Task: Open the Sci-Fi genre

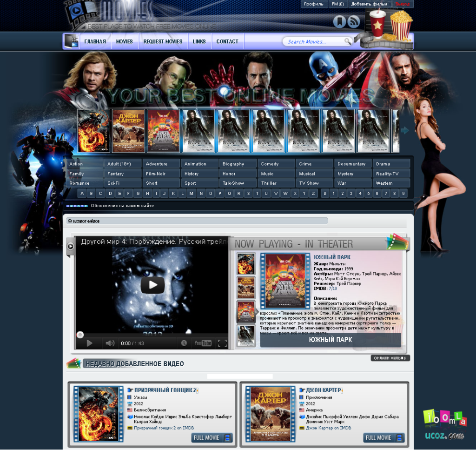Action: [x=123, y=183]
